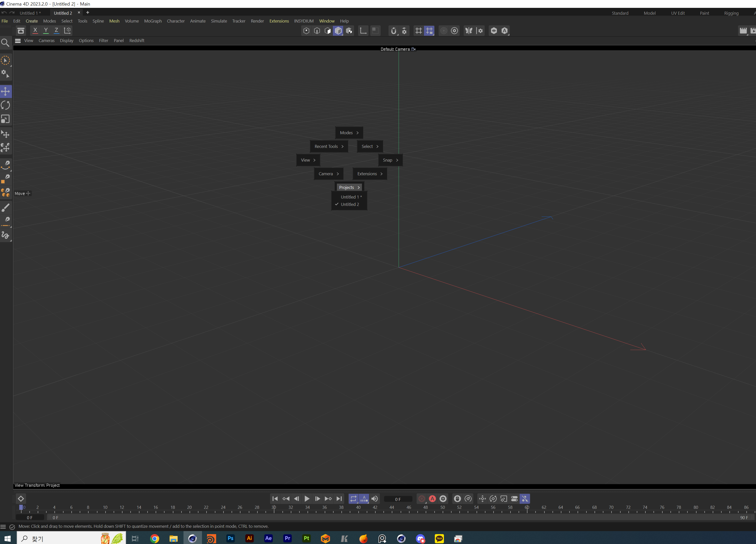Click the coordinate system icon
This screenshot has width=756, height=544.
pos(67,31)
